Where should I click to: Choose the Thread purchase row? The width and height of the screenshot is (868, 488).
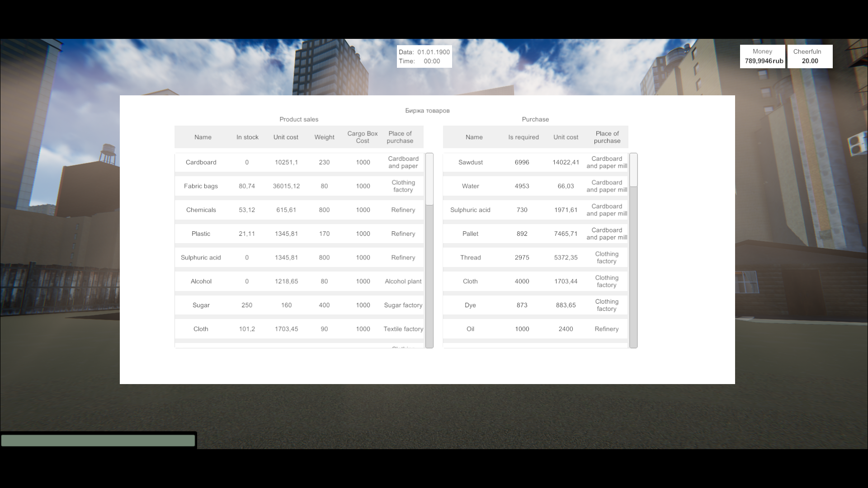click(x=536, y=258)
